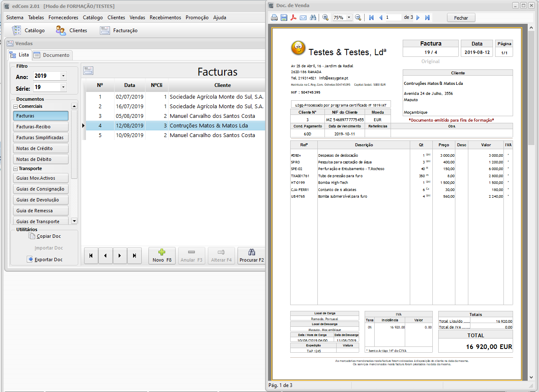The width and height of the screenshot is (539, 392).
Task: Select Facturas-Recibo document type
Action: [x=41, y=127]
